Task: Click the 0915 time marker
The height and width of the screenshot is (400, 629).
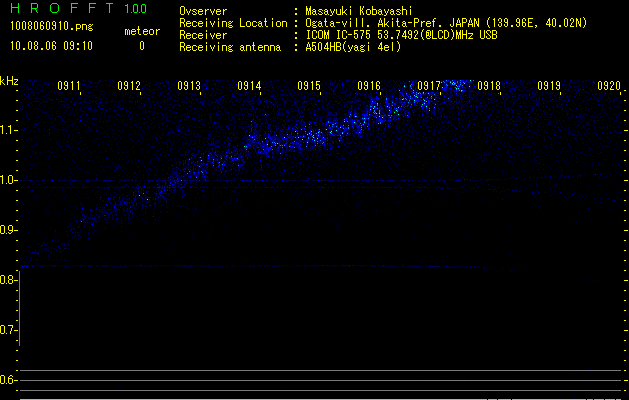Action: coord(309,85)
